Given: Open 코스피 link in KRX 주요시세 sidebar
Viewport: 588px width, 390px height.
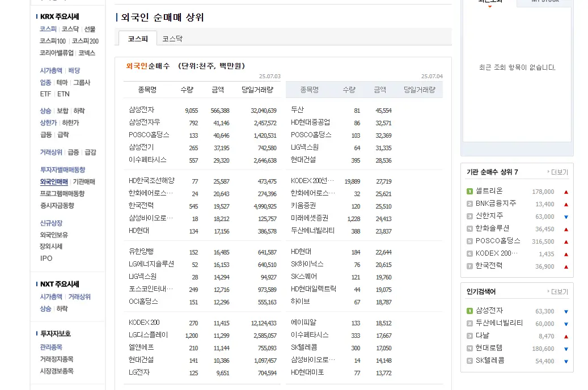Looking at the screenshot, I should pyautogui.click(x=48, y=29).
